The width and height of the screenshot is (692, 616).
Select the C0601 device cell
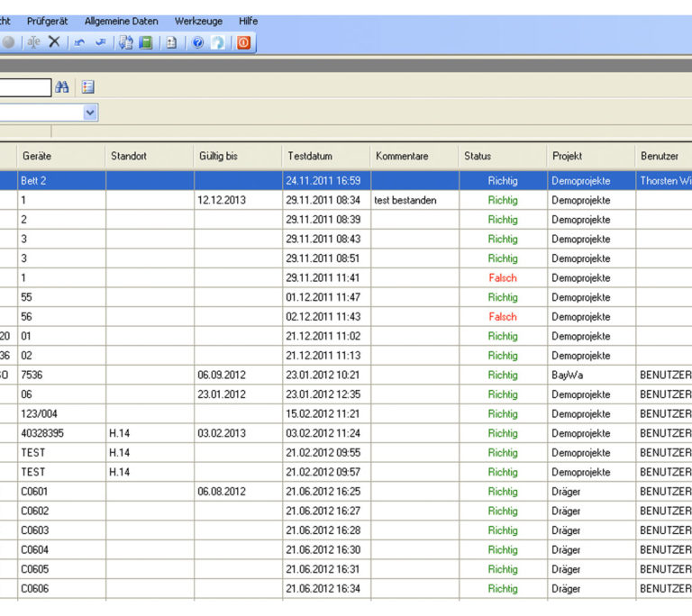coord(62,492)
